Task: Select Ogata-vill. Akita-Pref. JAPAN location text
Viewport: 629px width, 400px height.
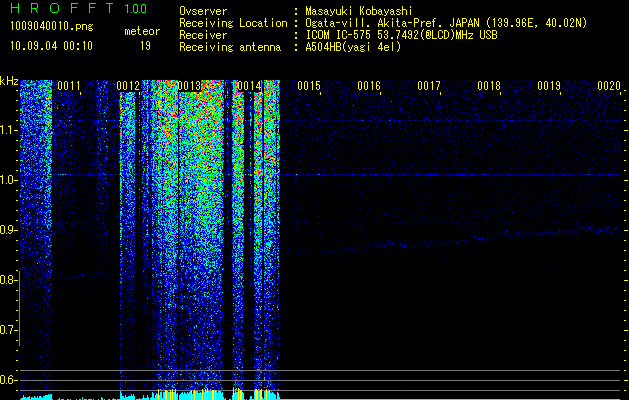Action: (x=446, y=23)
